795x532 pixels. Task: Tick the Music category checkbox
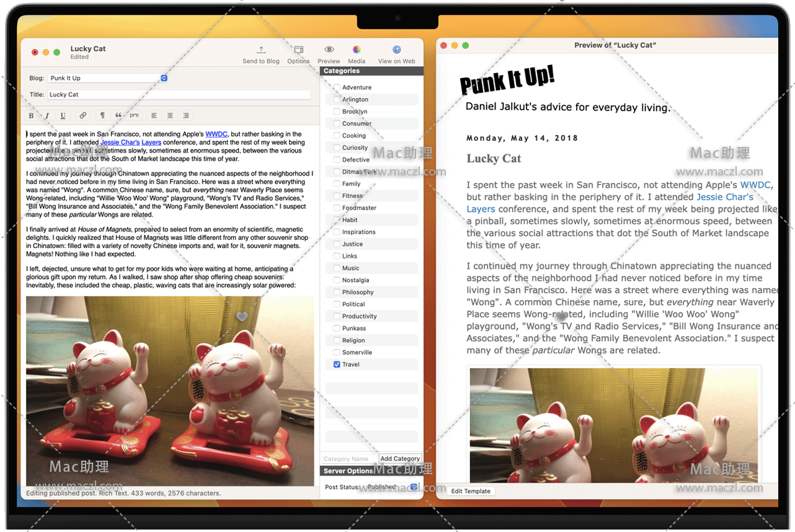(337, 268)
